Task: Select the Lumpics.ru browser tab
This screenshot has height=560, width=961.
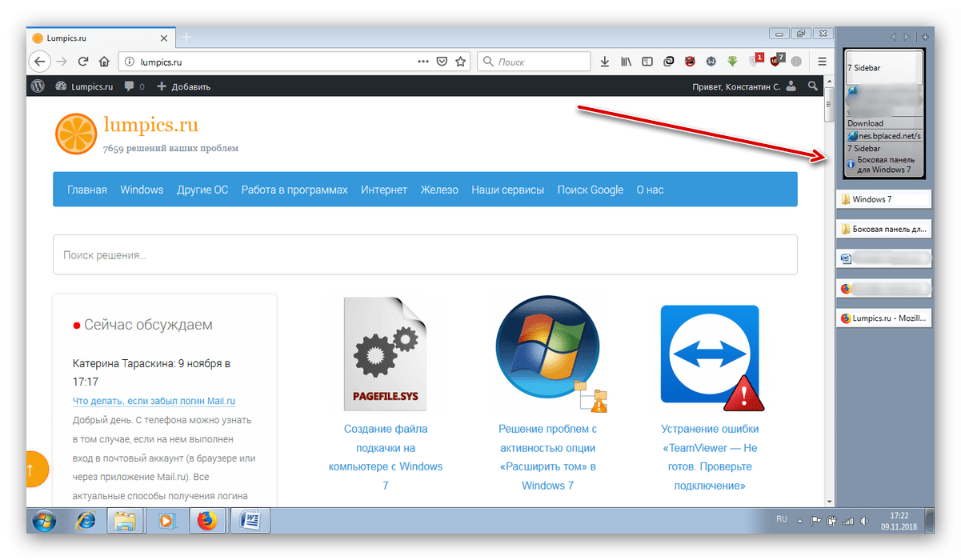Action: pyautogui.click(x=100, y=38)
